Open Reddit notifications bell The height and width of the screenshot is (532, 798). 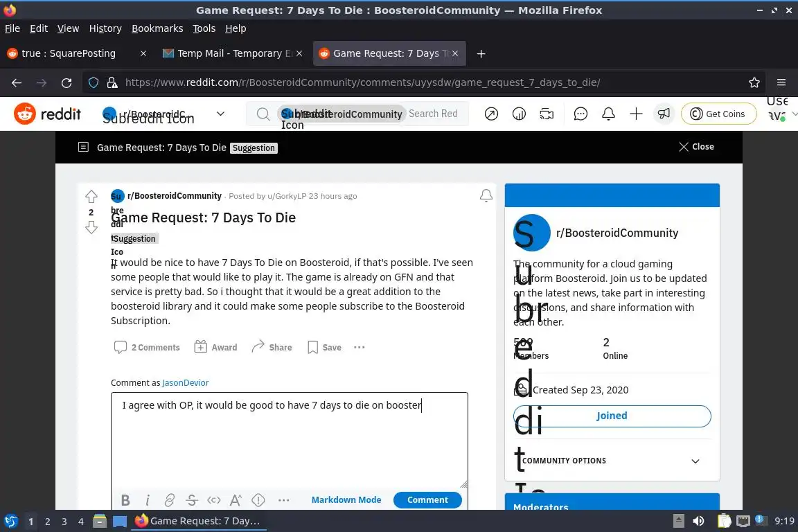pyautogui.click(x=608, y=114)
